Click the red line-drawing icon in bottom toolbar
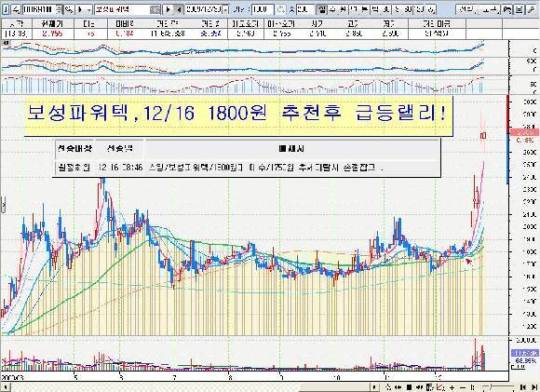 point(440,388)
